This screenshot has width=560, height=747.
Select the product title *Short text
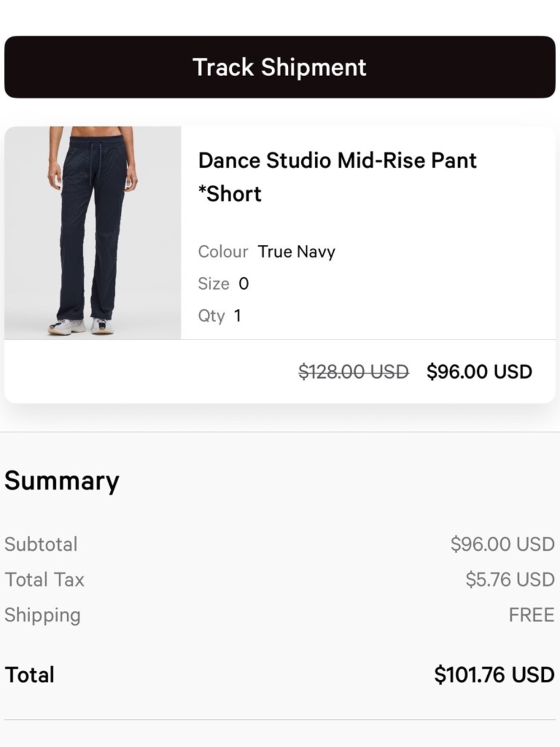pyautogui.click(x=230, y=193)
